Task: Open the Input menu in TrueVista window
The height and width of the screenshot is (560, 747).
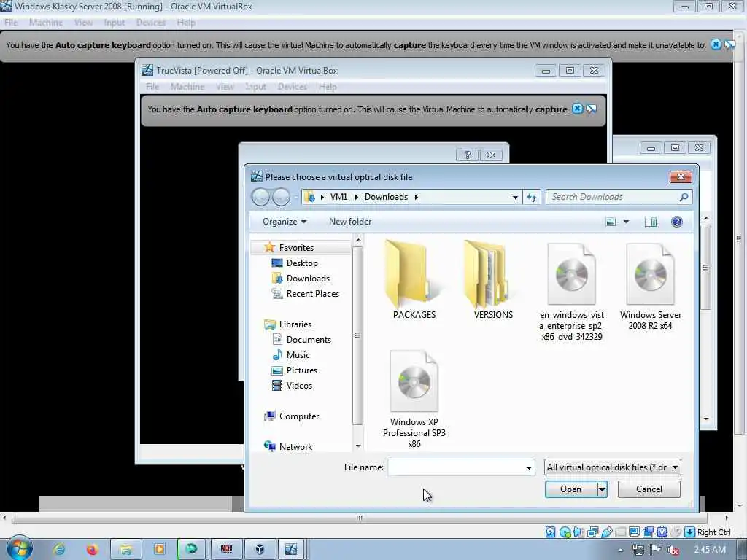Action: 255,87
